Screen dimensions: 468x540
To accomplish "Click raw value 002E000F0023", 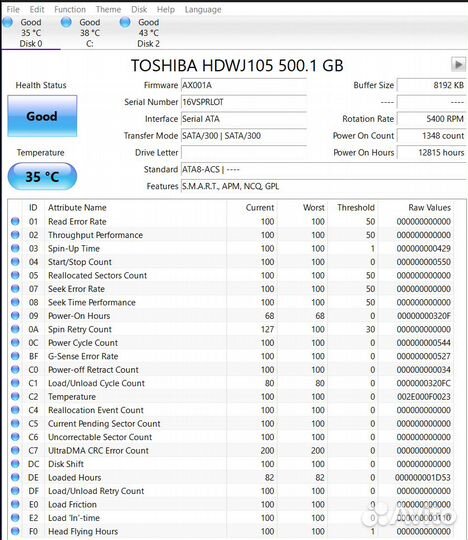I will 424,396.
